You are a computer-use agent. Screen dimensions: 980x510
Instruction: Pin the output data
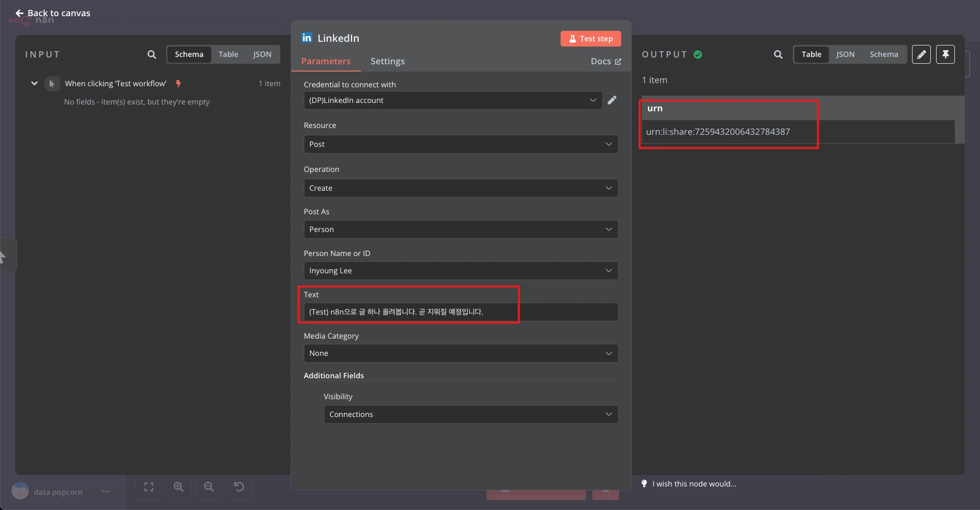[945, 54]
